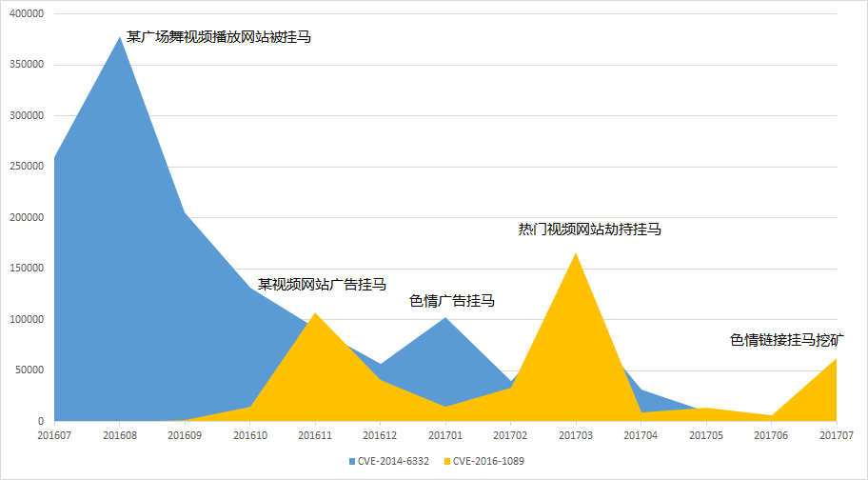Click annotation 某视频网站广告挂马
The height and width of the screenshot is (480, 868).
(x=322, y=285)
